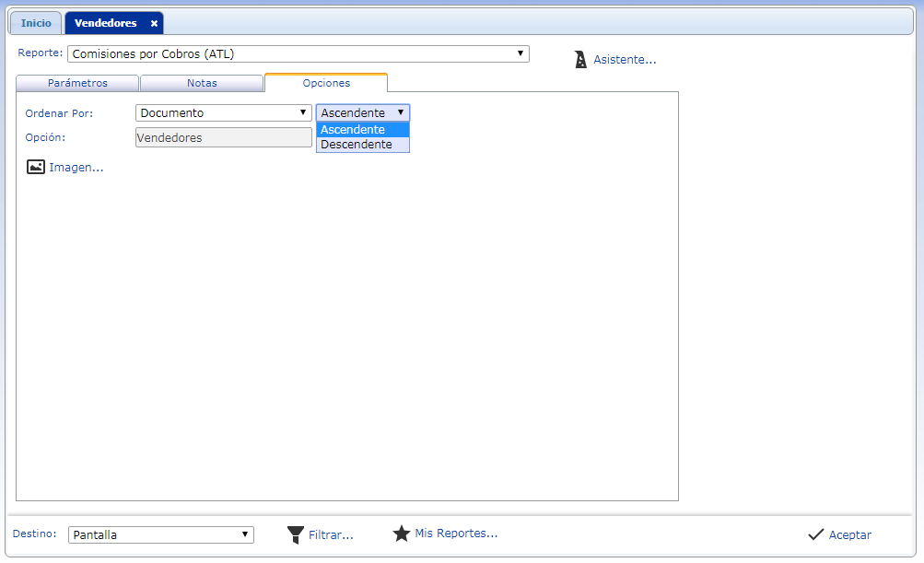Select the Opciones tab

point(326,83)
